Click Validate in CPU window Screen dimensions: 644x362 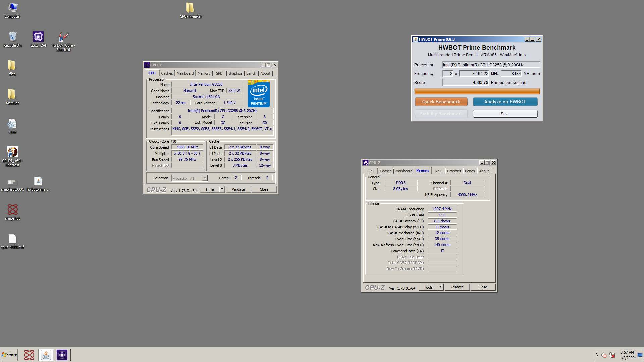(x=238, y=189)
